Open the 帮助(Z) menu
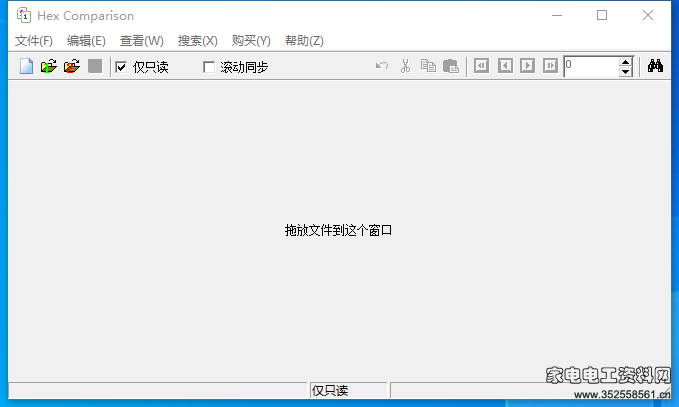This screenshot has width=679, height=407. pos(304,41)
